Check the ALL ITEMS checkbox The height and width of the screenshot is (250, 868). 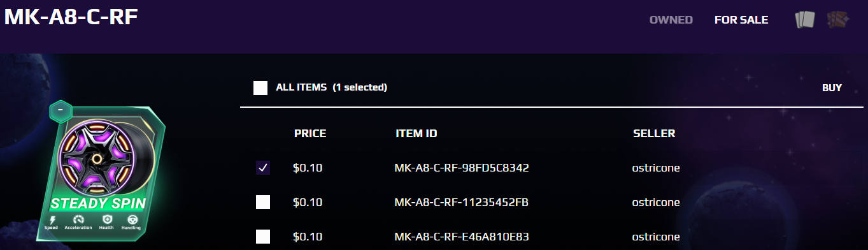pyautogui.click(x=260, y=88)
